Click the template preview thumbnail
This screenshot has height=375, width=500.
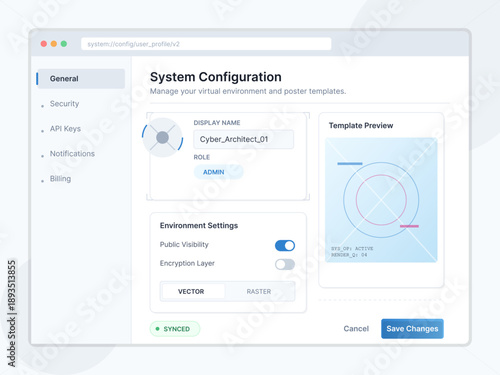[x=381, y=200]
